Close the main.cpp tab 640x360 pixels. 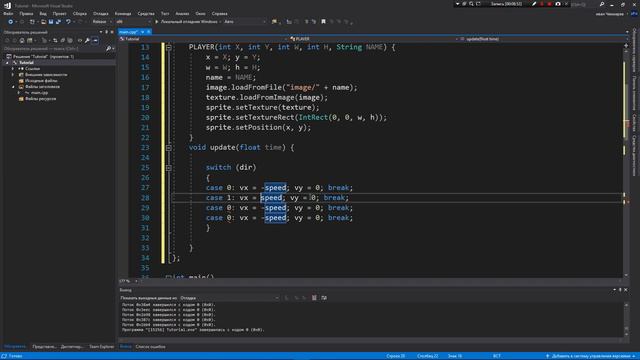pyautogui.click(x=149, y=32)
